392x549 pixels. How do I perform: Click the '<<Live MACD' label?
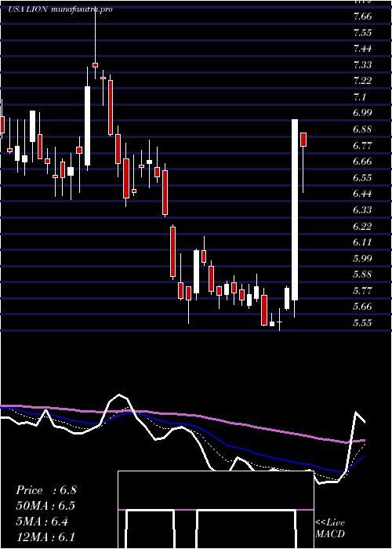point(330,529)
